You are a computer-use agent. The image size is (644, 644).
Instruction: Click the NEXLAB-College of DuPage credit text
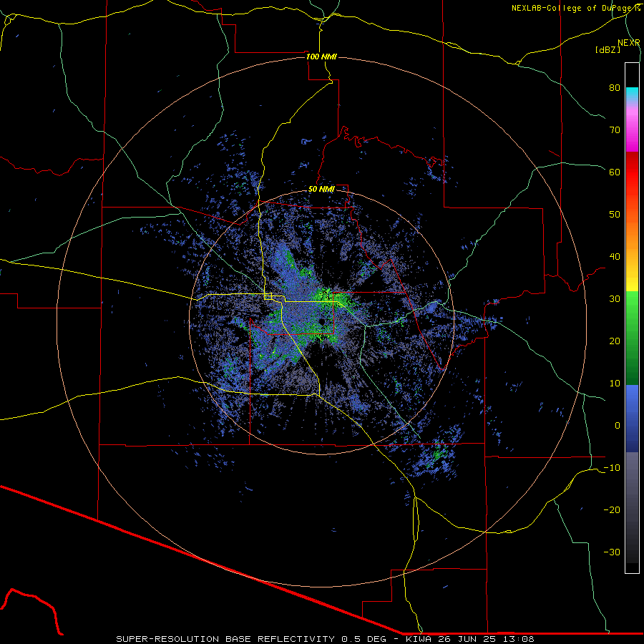point(575,8)
